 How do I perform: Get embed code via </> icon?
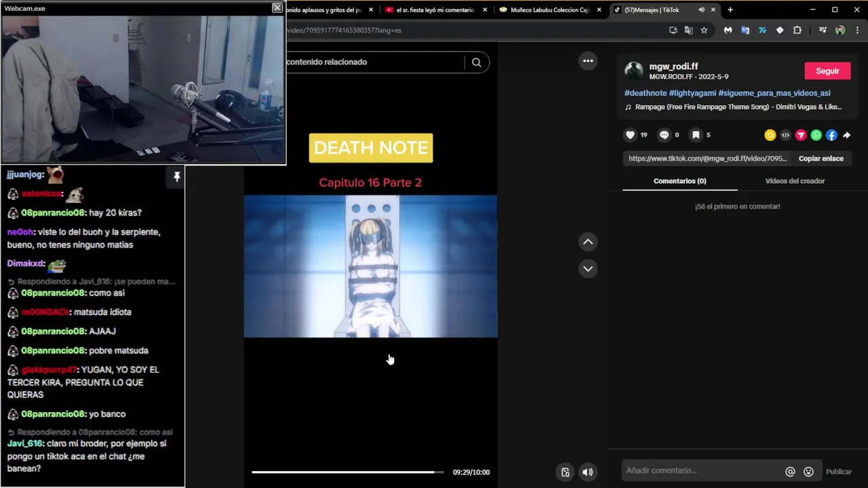[785, 136]
